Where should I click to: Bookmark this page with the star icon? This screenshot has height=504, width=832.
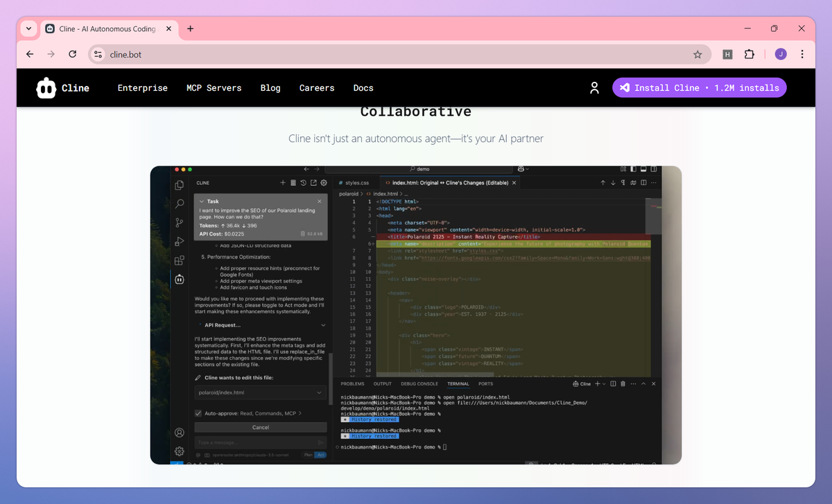pyautogui.click(x=697, y=54)
